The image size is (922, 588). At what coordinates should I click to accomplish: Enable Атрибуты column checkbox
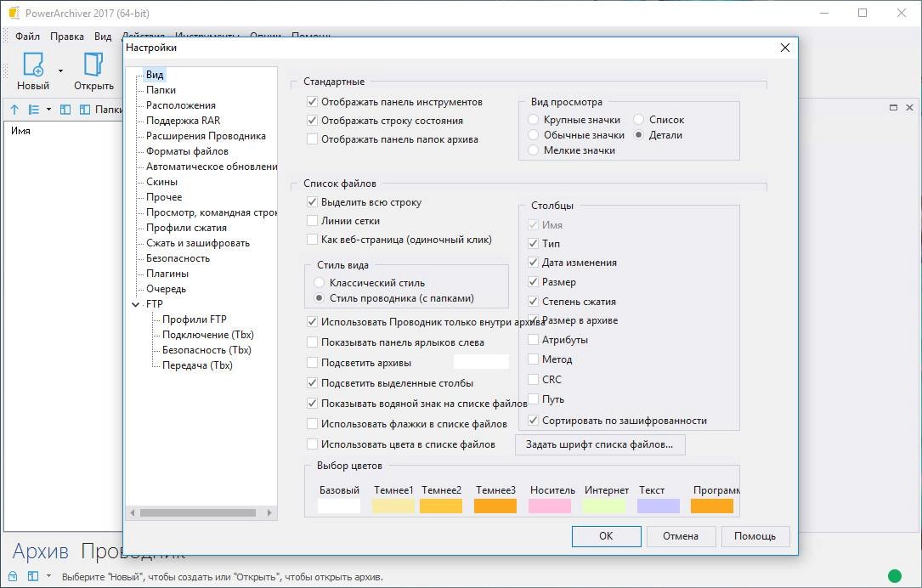pos(534,340)
